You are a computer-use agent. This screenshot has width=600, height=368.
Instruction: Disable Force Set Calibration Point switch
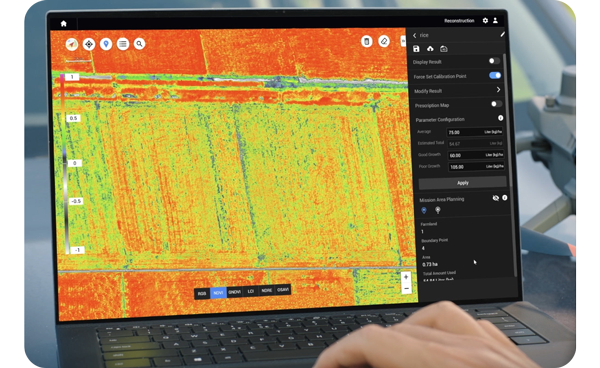coord(495,75)
